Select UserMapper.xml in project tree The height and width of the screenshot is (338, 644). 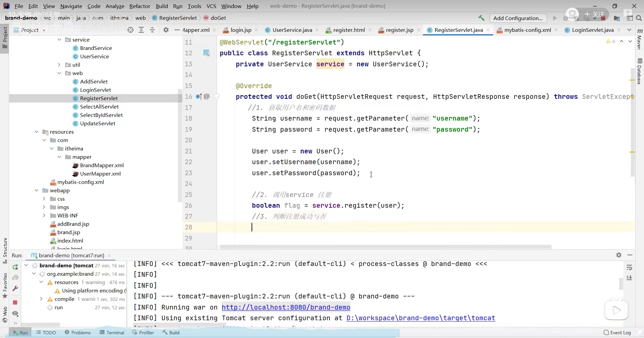point(100,174)
